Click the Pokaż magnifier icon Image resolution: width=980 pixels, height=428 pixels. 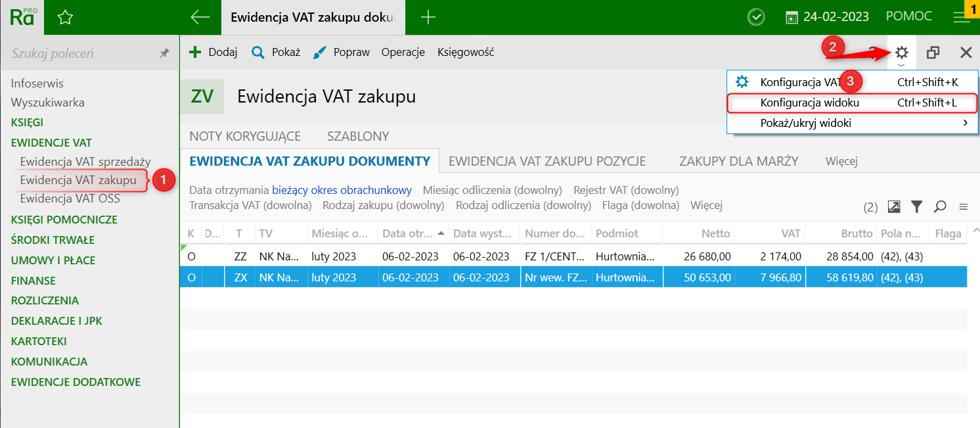258,53
